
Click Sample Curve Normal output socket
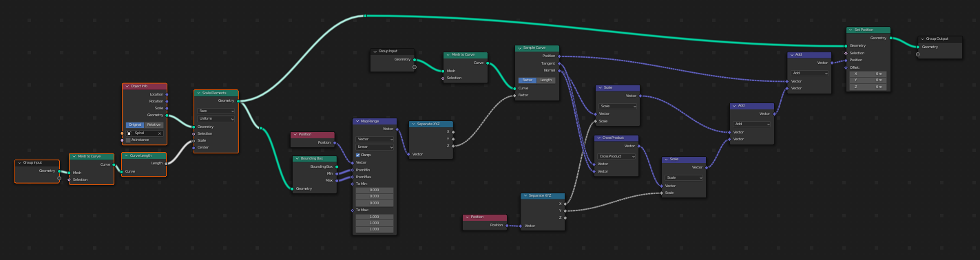click(x=559, y=70)
